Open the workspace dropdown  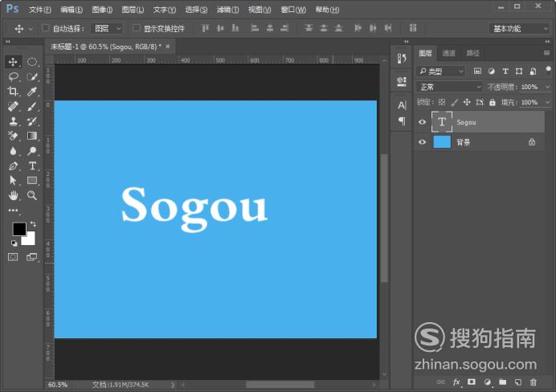coord(519,28)
